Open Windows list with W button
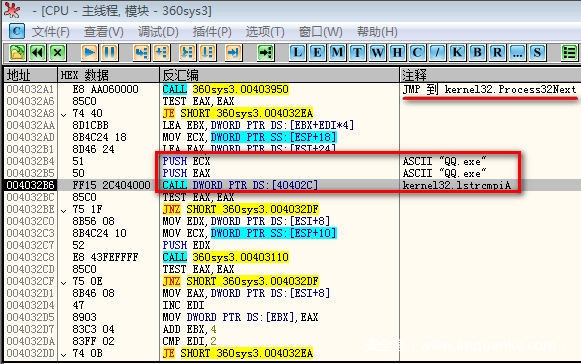581x364 pixels. coord(378,52)
